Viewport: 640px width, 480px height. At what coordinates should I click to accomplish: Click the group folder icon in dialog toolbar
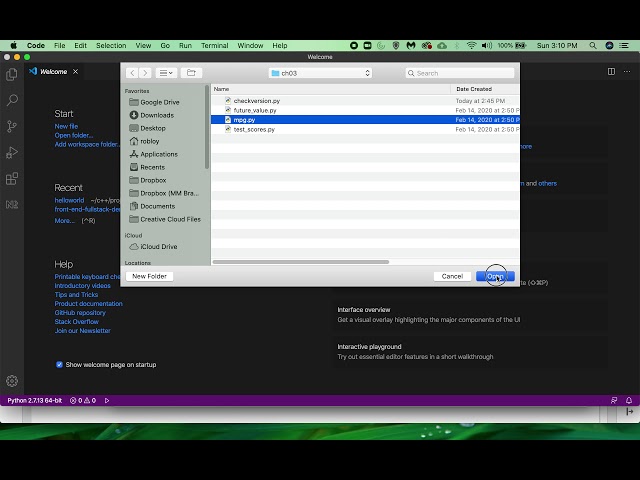[x=191, y=73]
